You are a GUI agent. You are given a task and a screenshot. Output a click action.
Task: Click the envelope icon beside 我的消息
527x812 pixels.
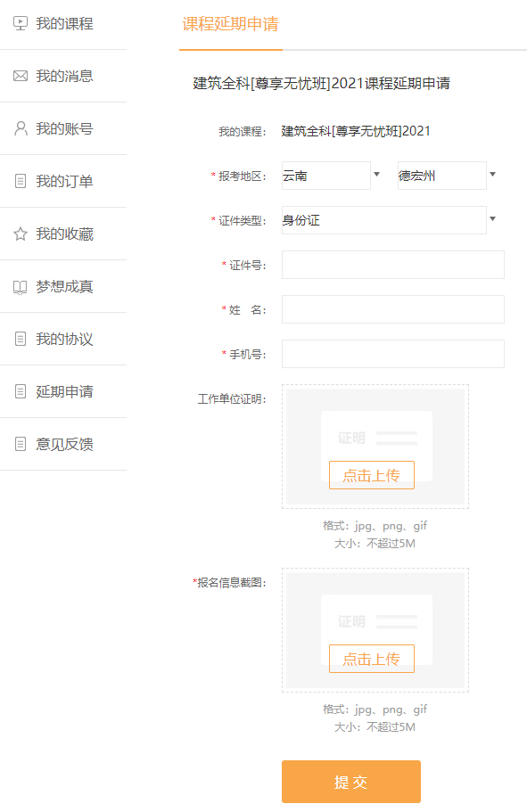(21, 76)
